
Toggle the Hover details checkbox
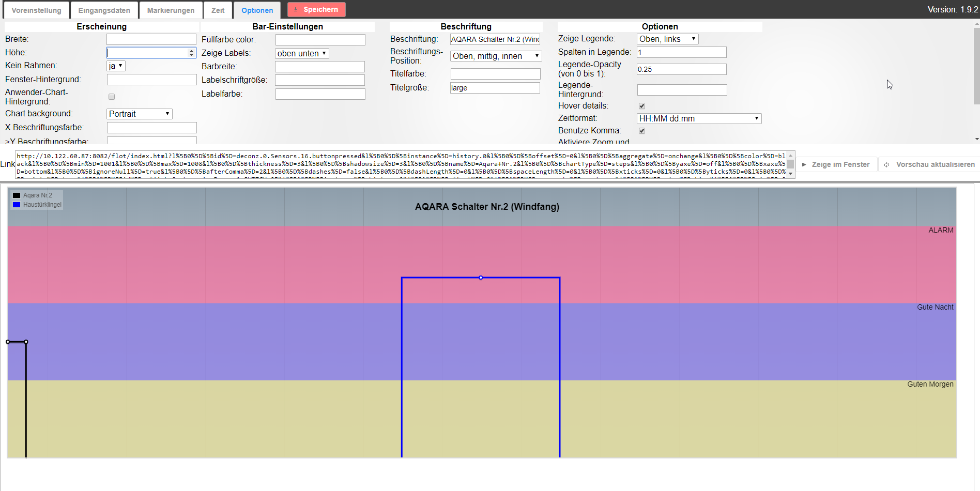coord(642,106)
